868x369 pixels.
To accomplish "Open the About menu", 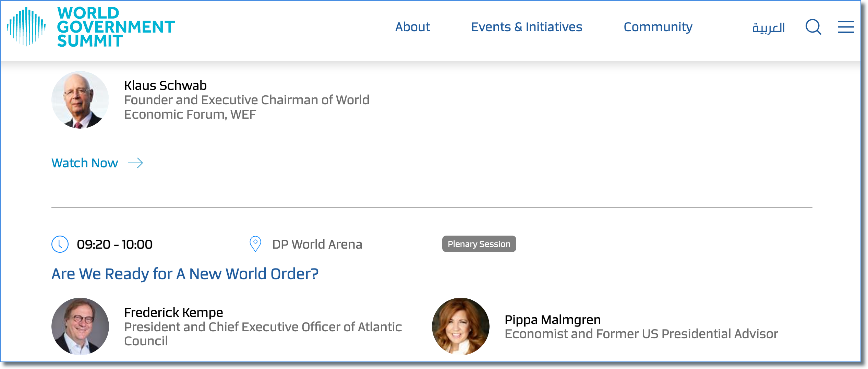I will 412,27.
